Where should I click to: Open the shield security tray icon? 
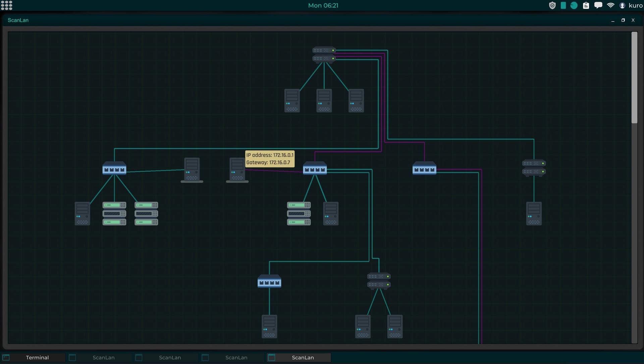coord(552,5)
